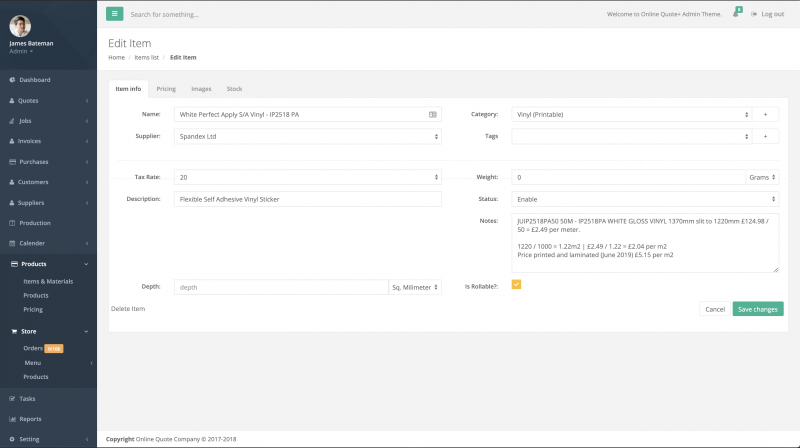
Task: Click the Invoices sidebar icon
Action: (x=12, y=141)
